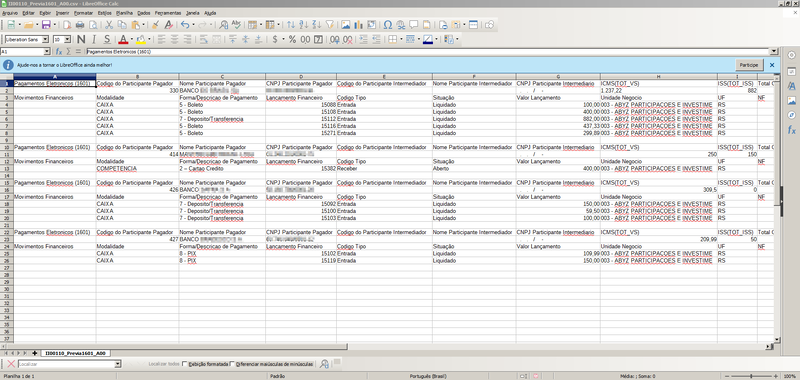Expand highlight color dropdown arrow
This screenshot has width=800, height=380.
click(x=149, y=39)
